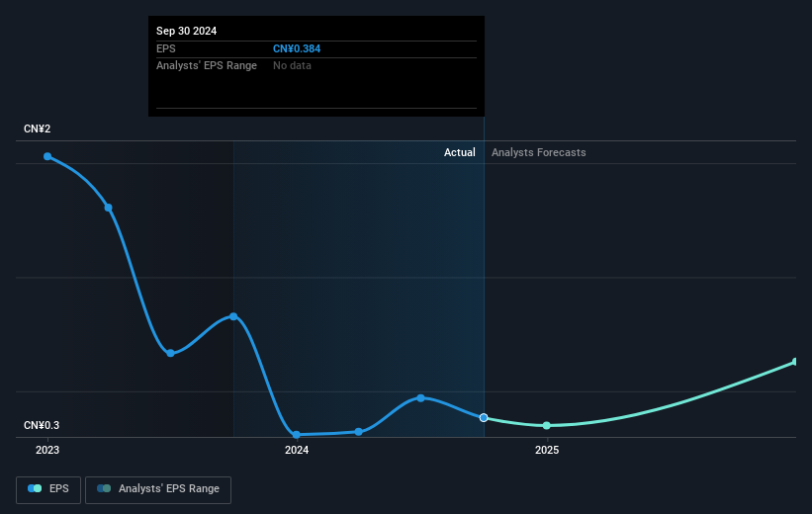This screenshot has width=812, height=514.
Task: Click the CN¥0.3 y-axis label
Action: pos(42,425)
